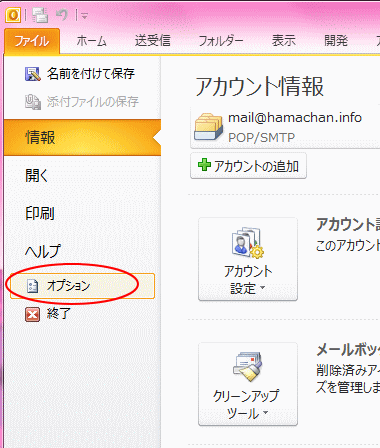Open the クリーンアップ ツール dropdown button
The image size is (380, 448).
[248, 384]
